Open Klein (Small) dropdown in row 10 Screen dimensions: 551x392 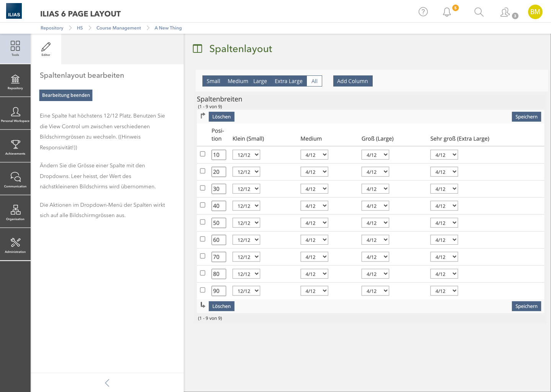246,155
